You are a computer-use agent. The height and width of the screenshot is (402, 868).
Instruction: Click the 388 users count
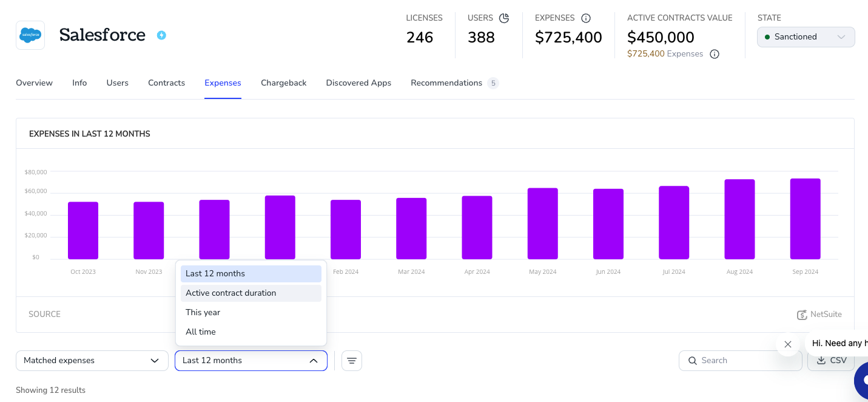pyautogui.click(x=481, y=38)
